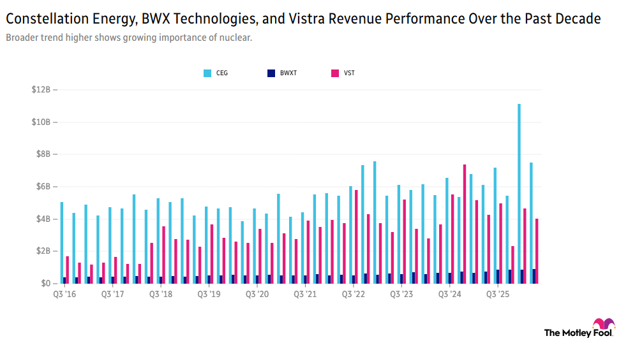The height and width of the screenshot is (364, 628).
Task: Select the tallest pink VST bar
Action: pyautogui.click(x=465, y=224)
